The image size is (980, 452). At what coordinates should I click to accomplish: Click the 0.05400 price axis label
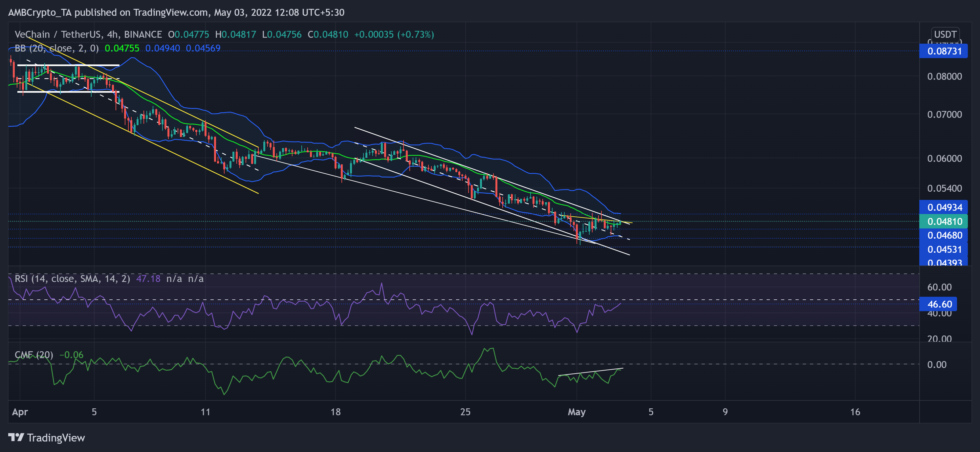click(944, 188)
